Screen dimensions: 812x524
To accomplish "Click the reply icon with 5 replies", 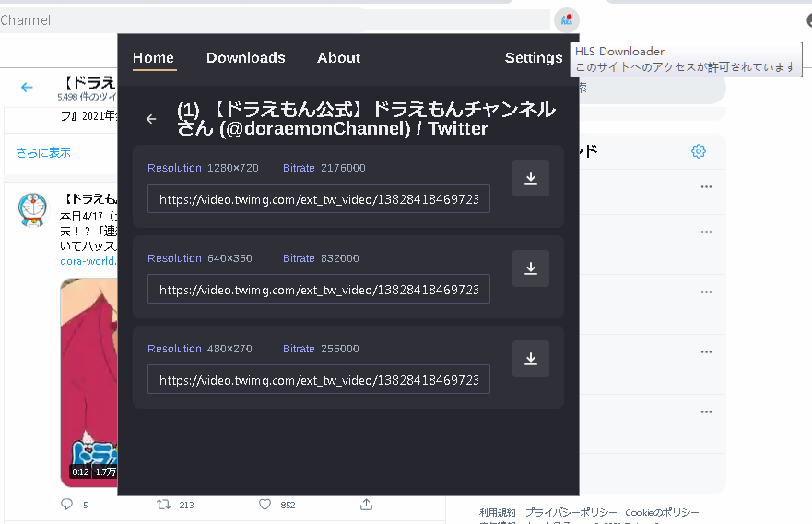I will click(66, 505).
